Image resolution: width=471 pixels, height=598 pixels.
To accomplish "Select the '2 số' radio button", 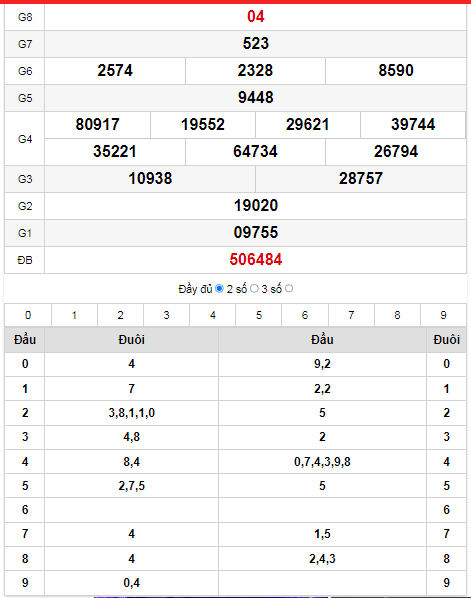I will (x=254, y=289).
